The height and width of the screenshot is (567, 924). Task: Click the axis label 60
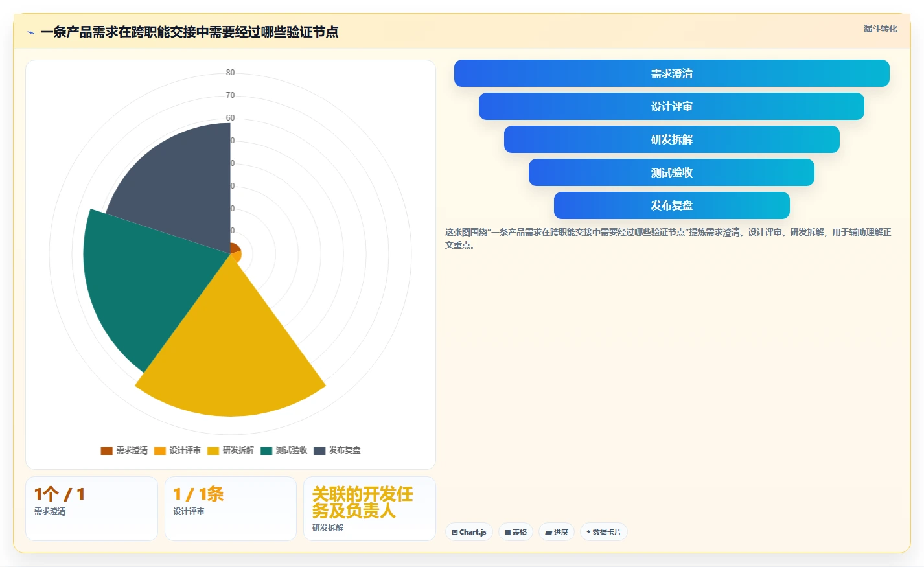[230, 118]
